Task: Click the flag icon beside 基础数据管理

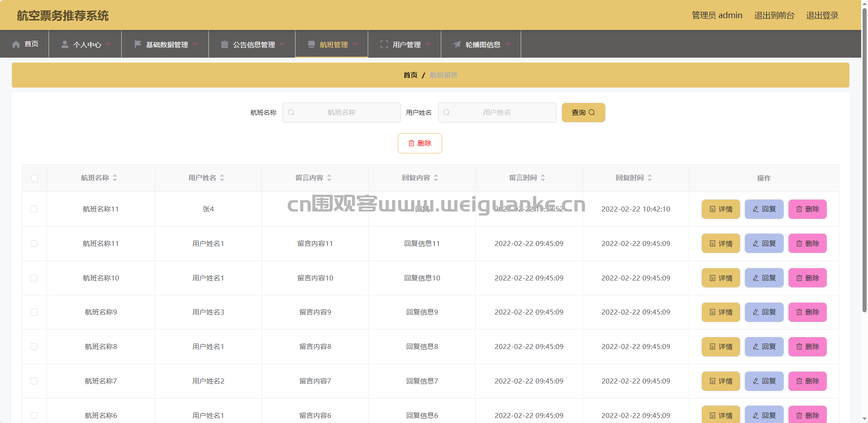Action: click(x=138, y=44)
